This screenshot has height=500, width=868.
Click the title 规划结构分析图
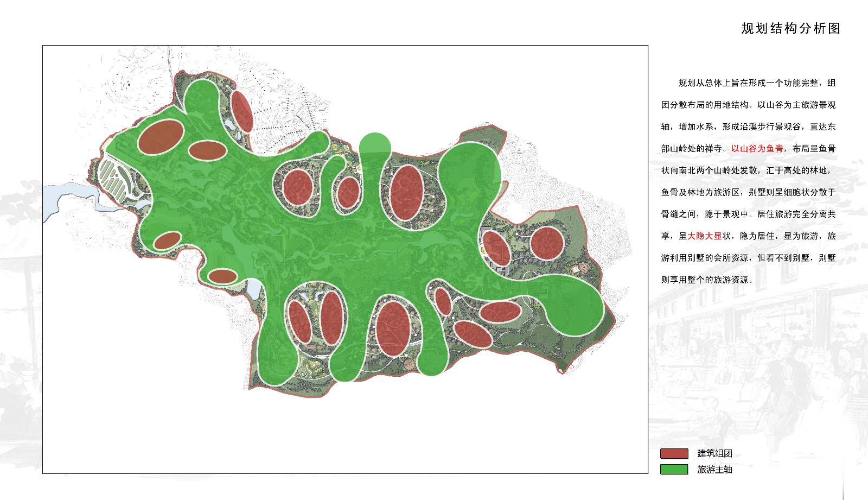[x=790, y=29]
